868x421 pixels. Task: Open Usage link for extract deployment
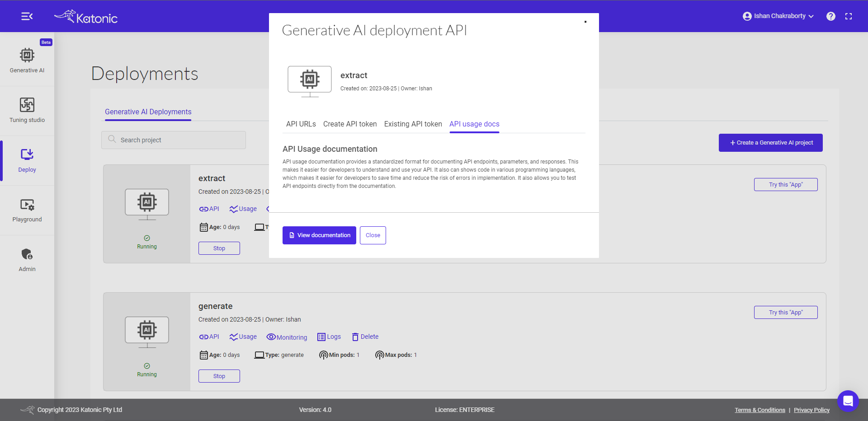pos(243,209)
